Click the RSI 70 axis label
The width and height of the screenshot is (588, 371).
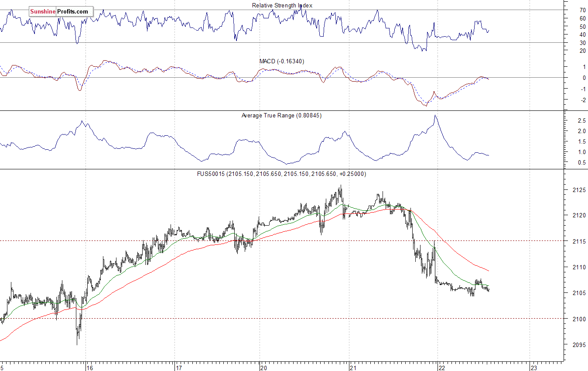coord(582,10)
